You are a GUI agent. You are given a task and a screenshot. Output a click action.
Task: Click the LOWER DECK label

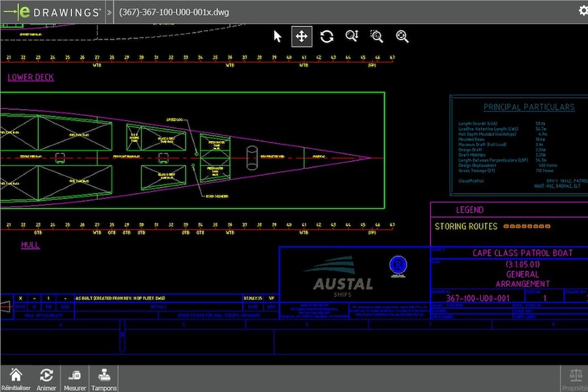[31, 77]
